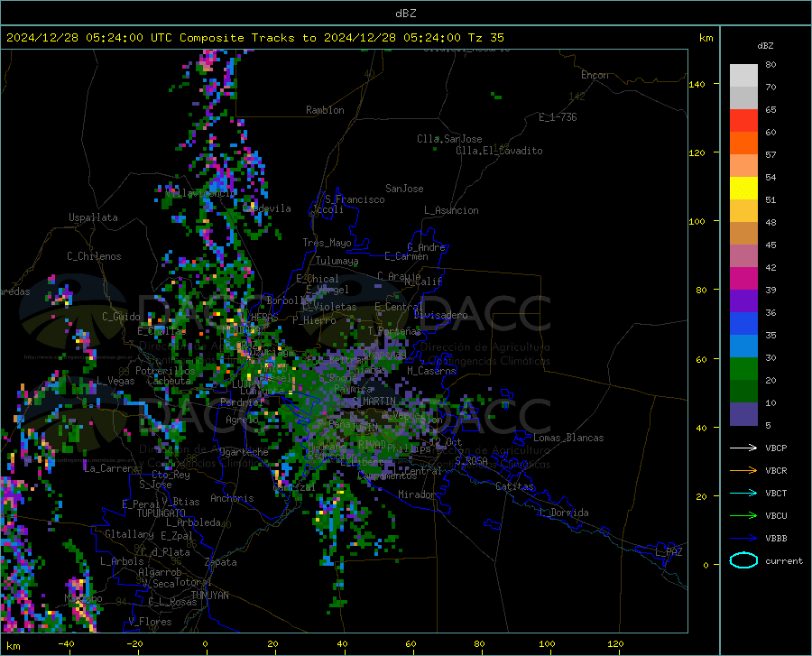Click the 60 dBZ orange legend swatch
812x656 pixels.
pos(743,143)
